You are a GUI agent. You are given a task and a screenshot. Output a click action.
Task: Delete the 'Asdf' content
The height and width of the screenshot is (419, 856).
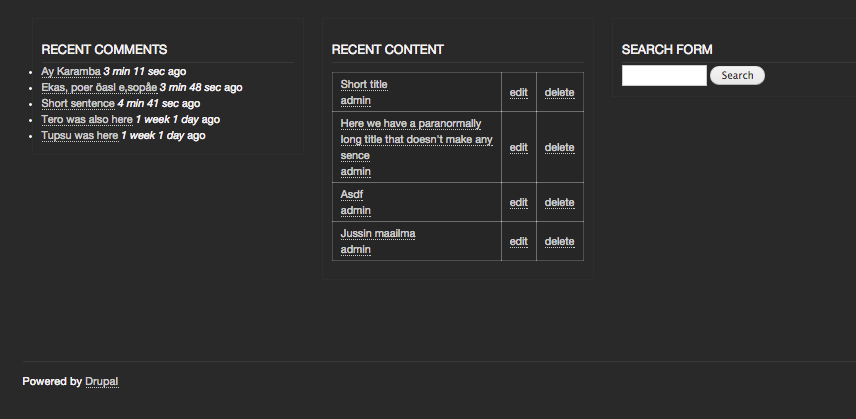click(560, 202)
